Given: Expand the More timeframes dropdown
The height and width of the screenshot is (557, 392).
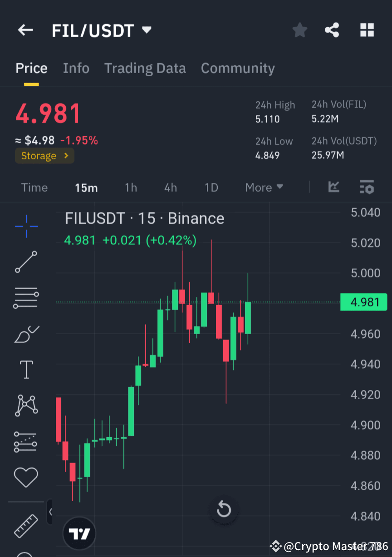Looking at the screenshot, I should pos(264,187).
